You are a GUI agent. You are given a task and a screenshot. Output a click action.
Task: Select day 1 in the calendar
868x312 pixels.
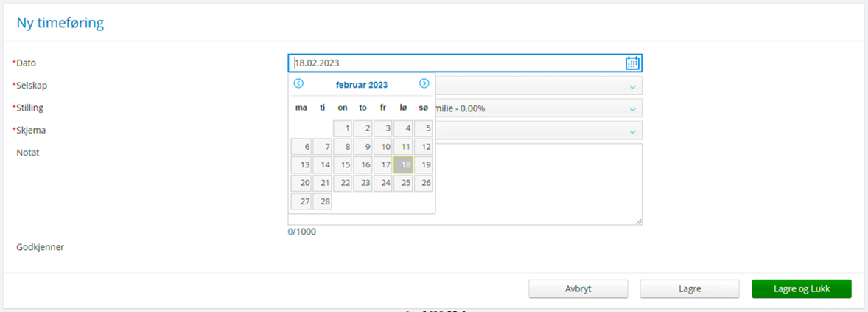click(343, 128)
